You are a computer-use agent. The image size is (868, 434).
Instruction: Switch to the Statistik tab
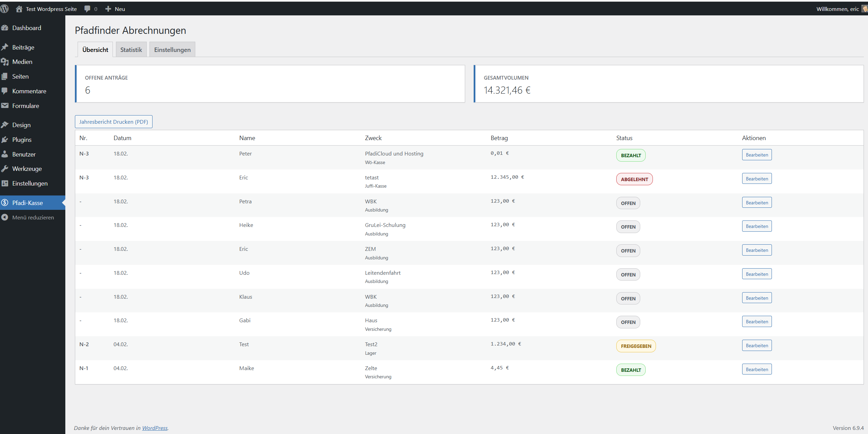131,50
